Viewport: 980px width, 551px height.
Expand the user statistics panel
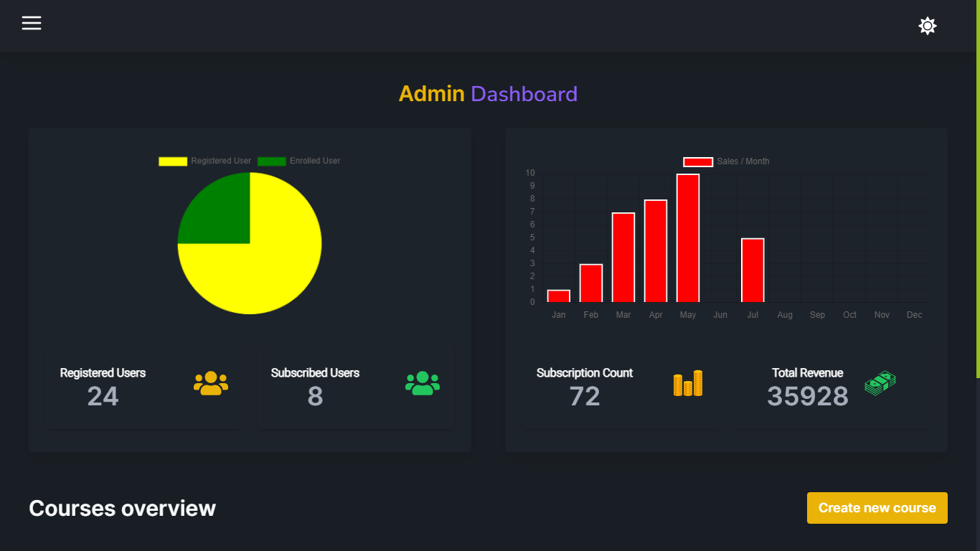250,289
